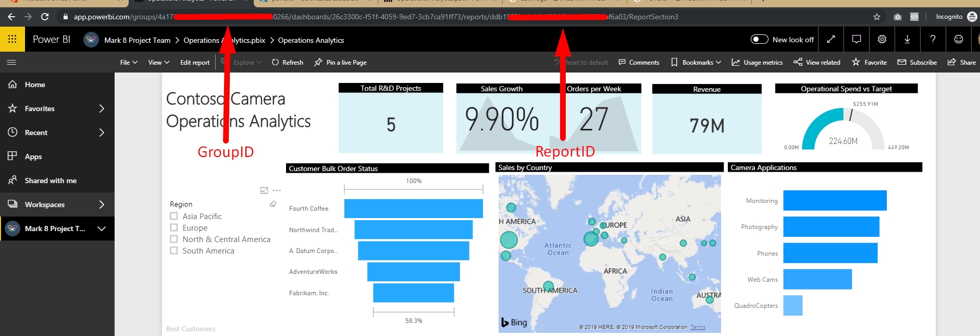Click the Bing logo on map
The height and width of the screenshot is (336, 980).
[x=514, y=322]
